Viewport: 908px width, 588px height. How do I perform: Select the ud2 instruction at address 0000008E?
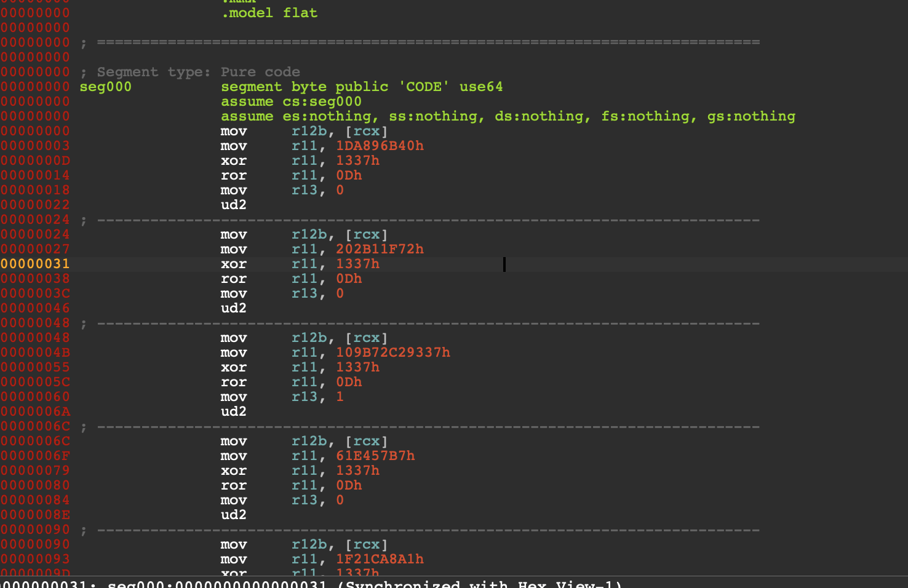tap(233, 515)
